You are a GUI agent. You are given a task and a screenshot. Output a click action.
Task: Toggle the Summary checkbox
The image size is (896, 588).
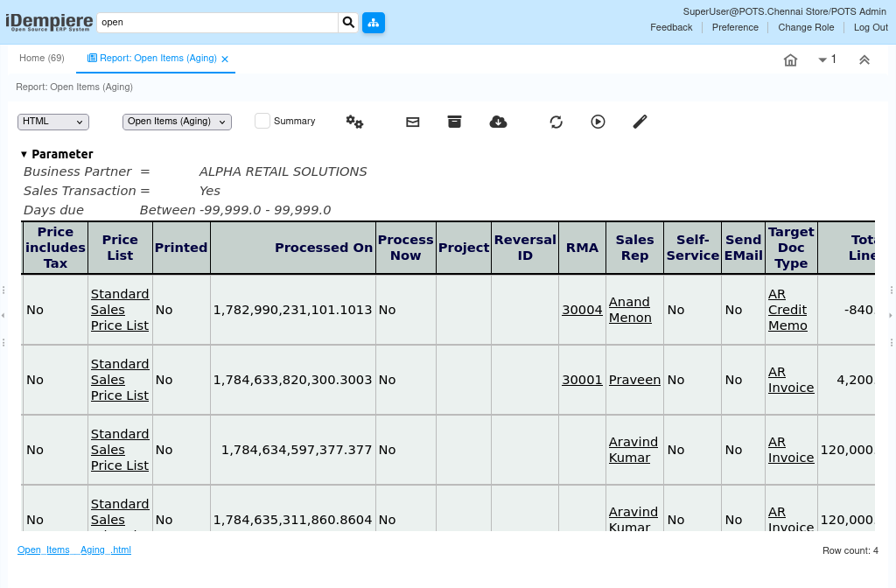tap(262, 121)
